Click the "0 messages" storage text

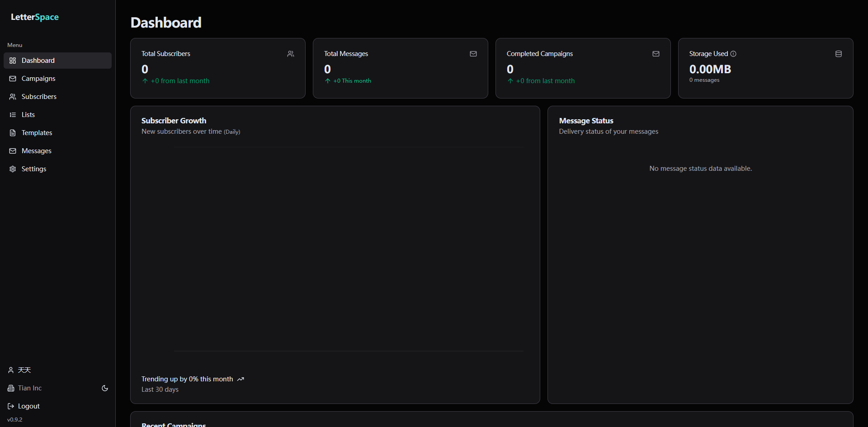point(704,80)
